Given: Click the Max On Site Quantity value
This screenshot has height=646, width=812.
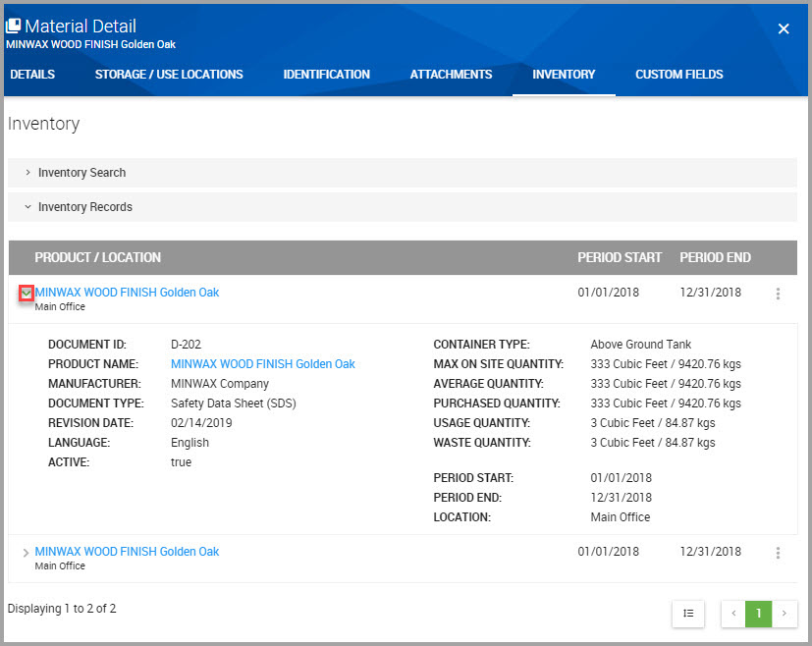Looking at the screenshot, I should click(666, 364).
